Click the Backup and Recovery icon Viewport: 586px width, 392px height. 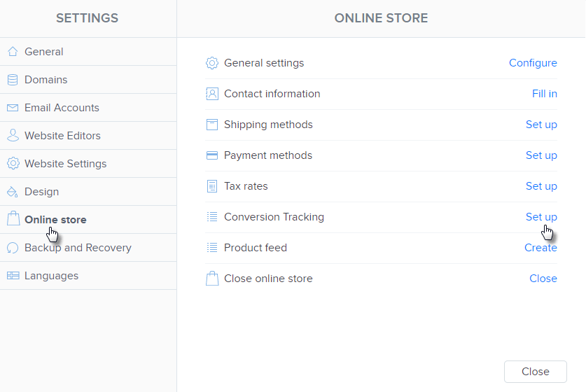[x=13, y=248]
